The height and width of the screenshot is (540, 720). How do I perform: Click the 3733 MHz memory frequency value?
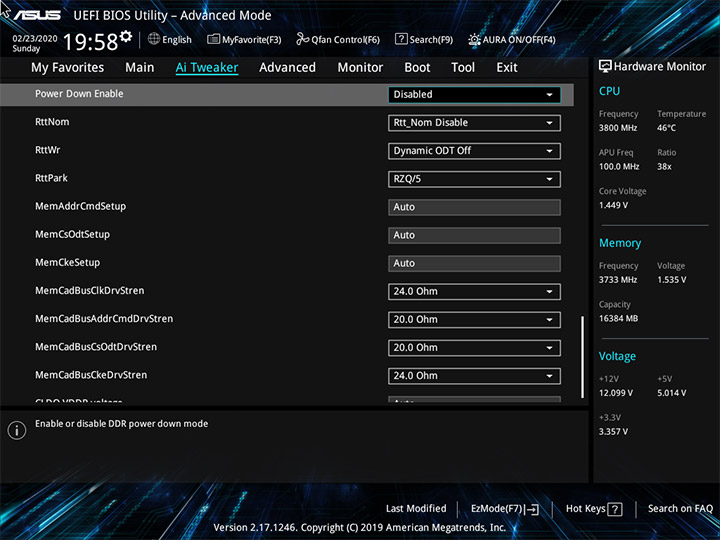(618, 280)
